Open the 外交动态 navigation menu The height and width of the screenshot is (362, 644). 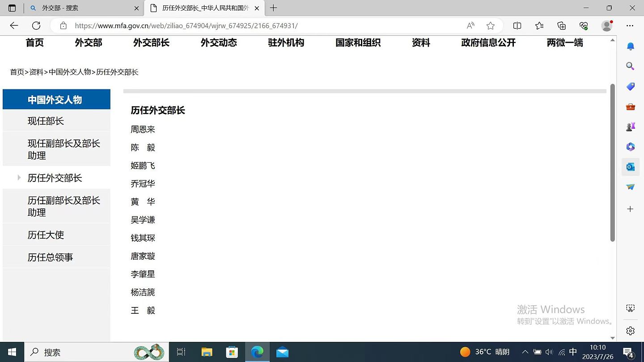click(219, 43)
